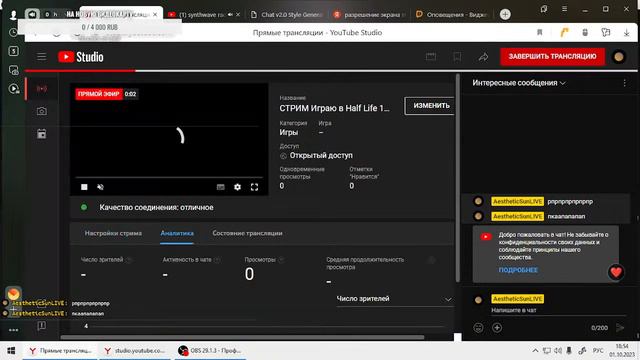Open ПОДРОБНЕЕ link in chat welcome
The height and width of the screenshot is (360, 640).
point(518,270)
